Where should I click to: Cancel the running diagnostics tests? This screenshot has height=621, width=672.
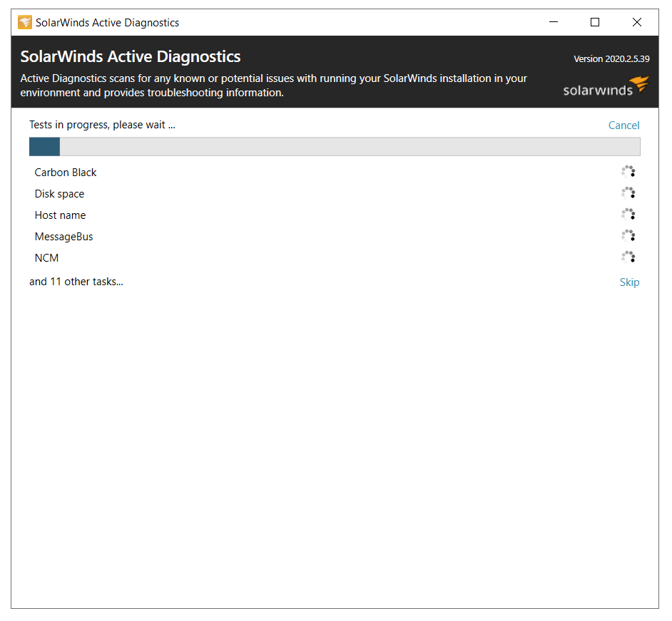pyautogui.click(x=623, y=125)
